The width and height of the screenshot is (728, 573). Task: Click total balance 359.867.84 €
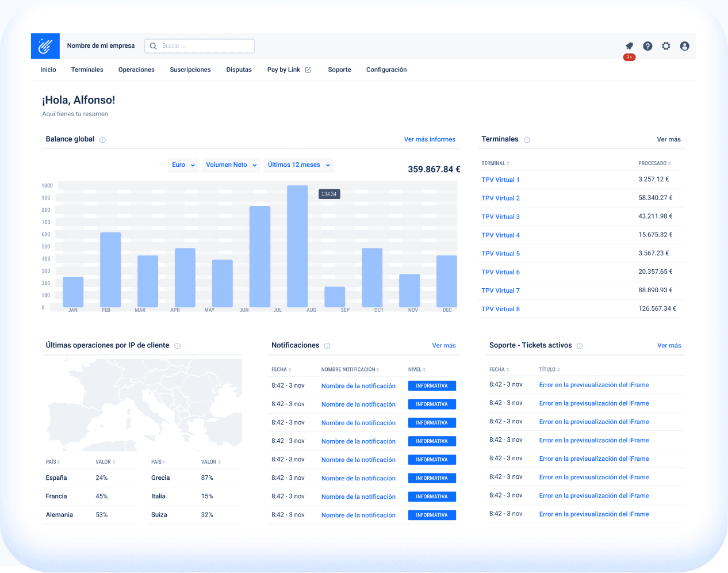tap(434, 170)
